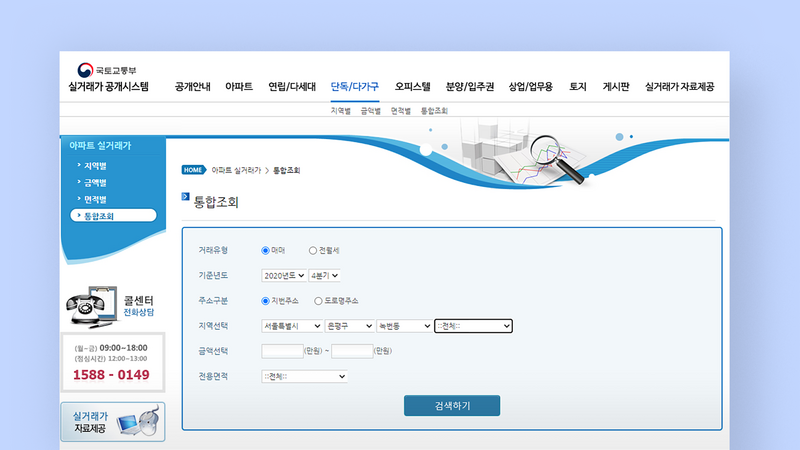Open the 오피스텔 menu item
Image resolution: width=800 pixels, height=450 pixels.
pyautogui.click(x=412, y=87)
